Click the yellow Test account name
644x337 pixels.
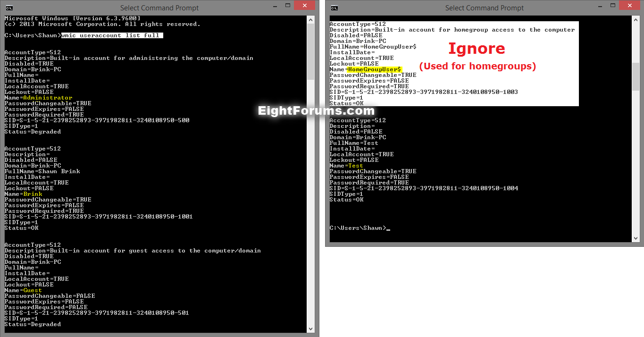coord(356,166)
